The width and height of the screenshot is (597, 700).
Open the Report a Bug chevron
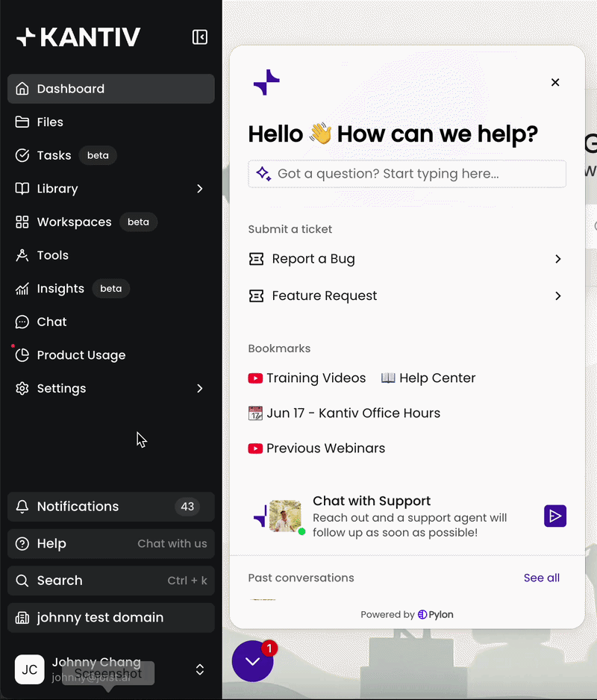coord(557,259)
